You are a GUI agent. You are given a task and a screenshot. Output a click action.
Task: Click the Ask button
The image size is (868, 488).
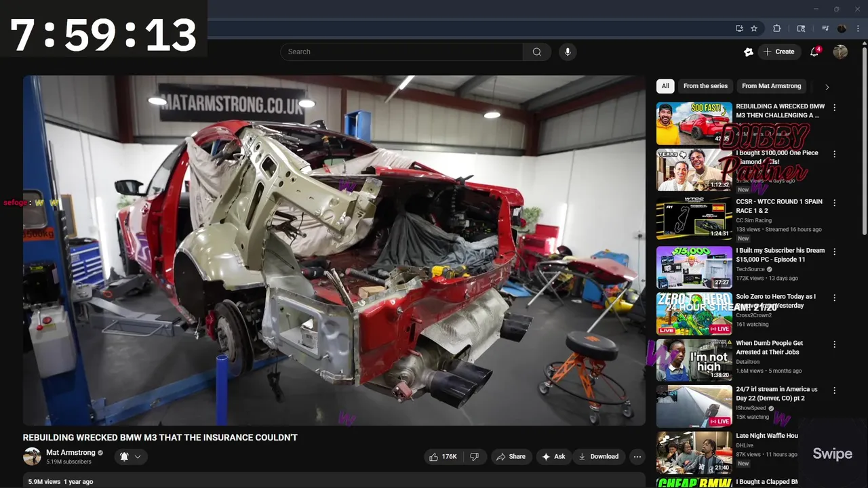click(553, 457)
